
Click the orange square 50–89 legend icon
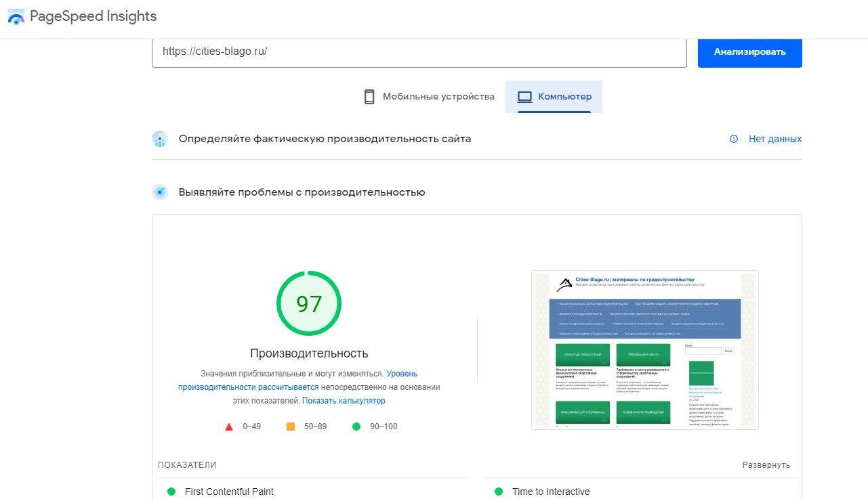tap(291, 427)
